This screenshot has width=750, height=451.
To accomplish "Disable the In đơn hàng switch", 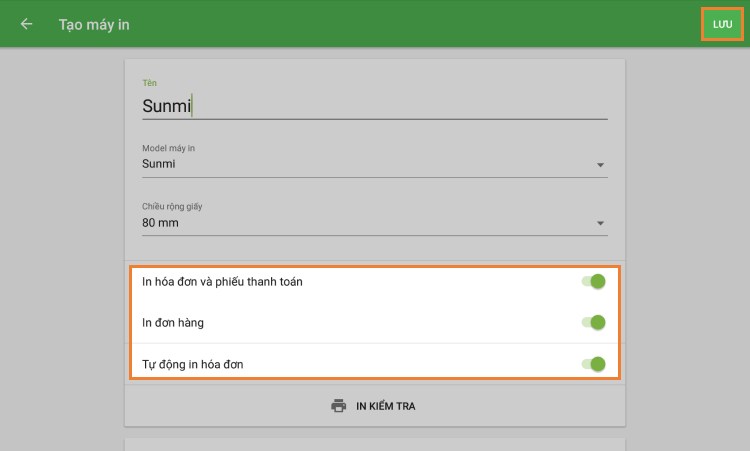I will pos(594,322).
